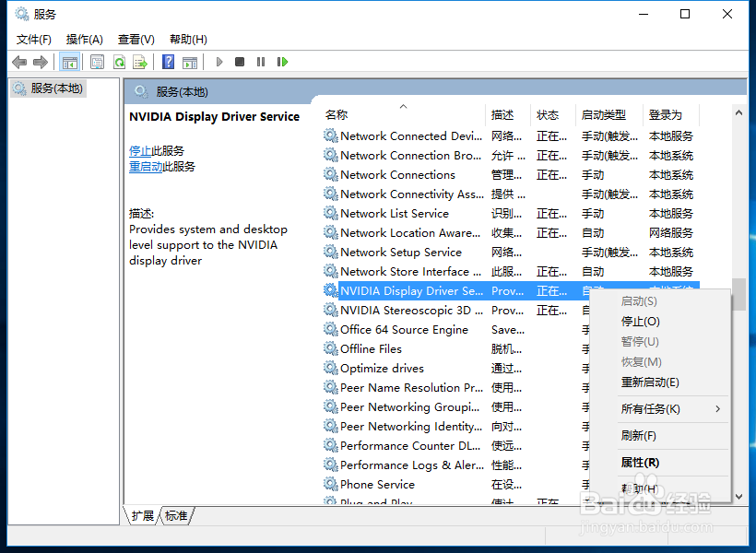
Task: Click the Stop Service square icon
Action: tap(240, 62)
